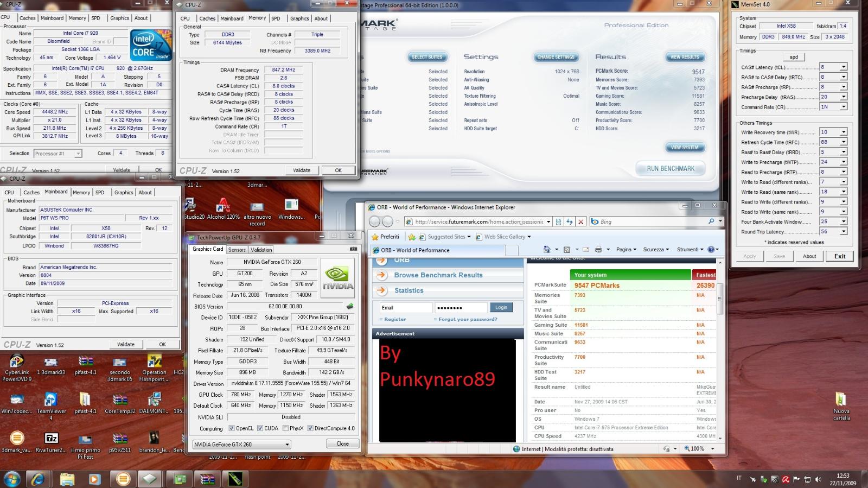The height and width of the screenshot is (488, 868).
Task: Open TeamViewer 4 desktop icon
Action: tap(51, 405)
